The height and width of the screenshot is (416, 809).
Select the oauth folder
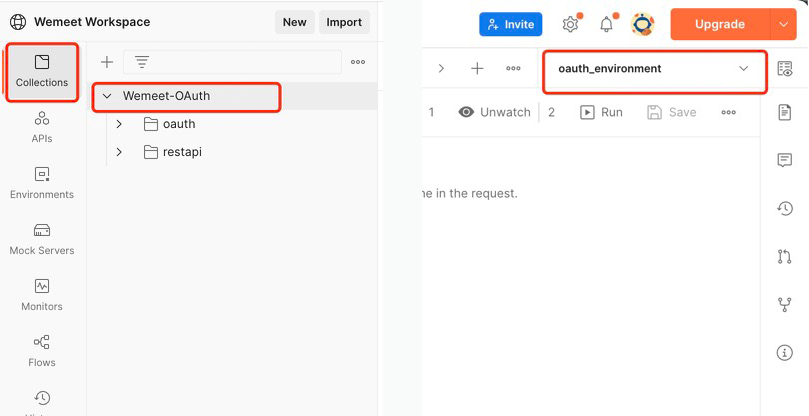(170, 124)
